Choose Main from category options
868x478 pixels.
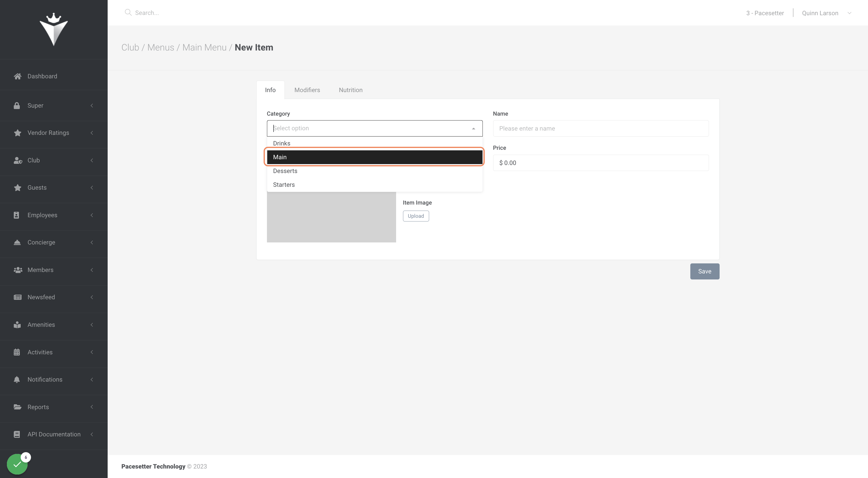375,157
